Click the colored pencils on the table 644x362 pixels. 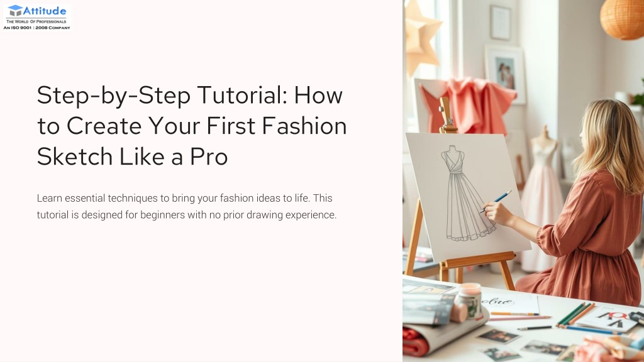tap(575, 315)
